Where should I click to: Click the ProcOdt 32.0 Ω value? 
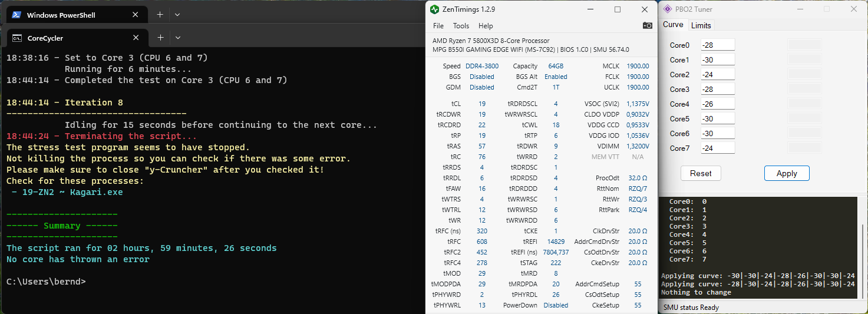[638, 178]
